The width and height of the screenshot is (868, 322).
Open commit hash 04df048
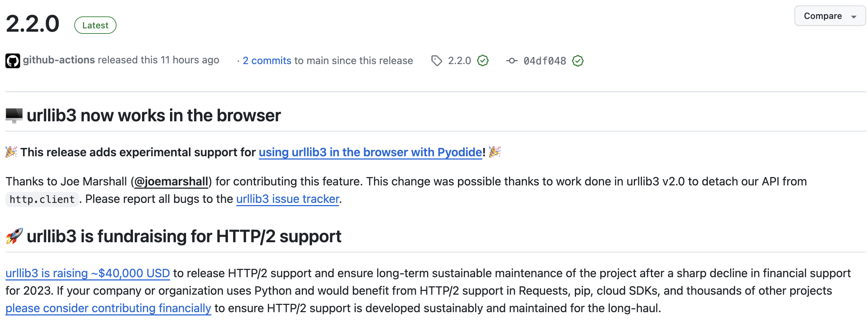545,61
